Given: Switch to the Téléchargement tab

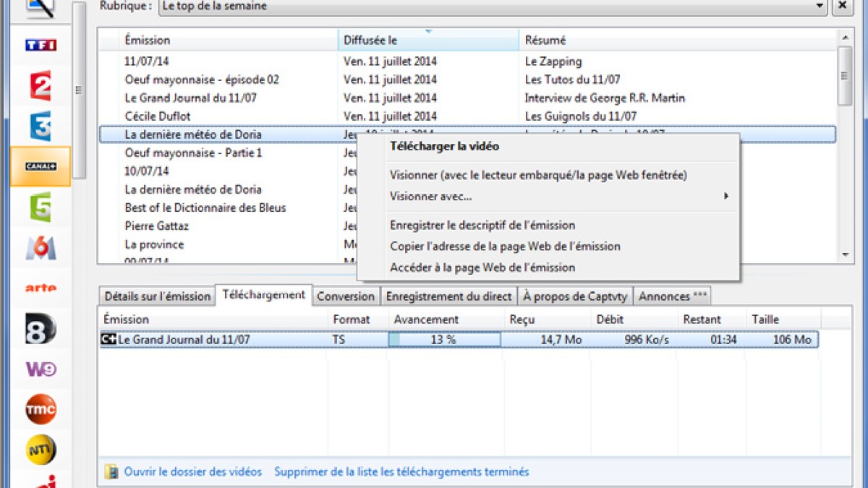Looking at the screenshot, I should pyautogui.click(x=264, y=294).
